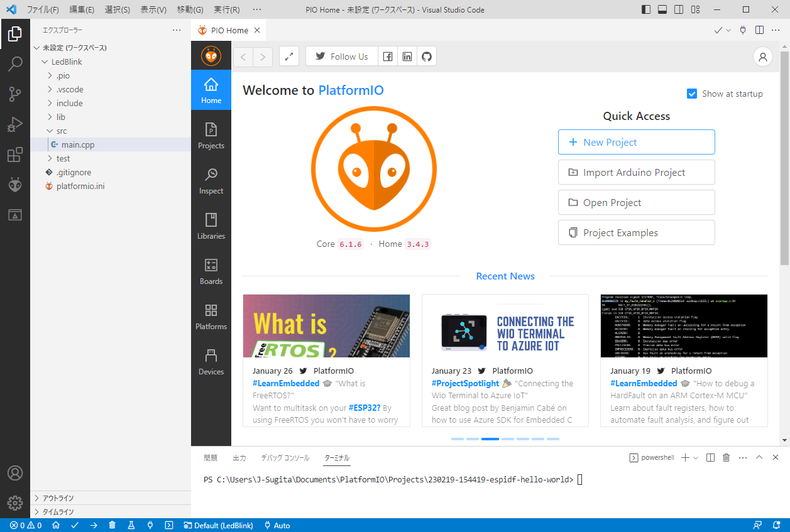The height and width of the screenshot is (532, 790).
Task: Open the PlatformIO Facebook icon
Action: tap(388, 57)
